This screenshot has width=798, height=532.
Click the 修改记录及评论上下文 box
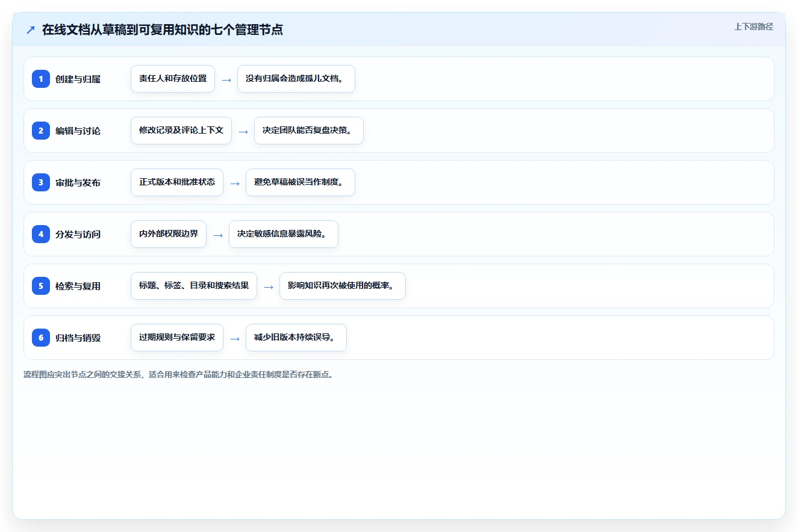(x=181, y=131)
